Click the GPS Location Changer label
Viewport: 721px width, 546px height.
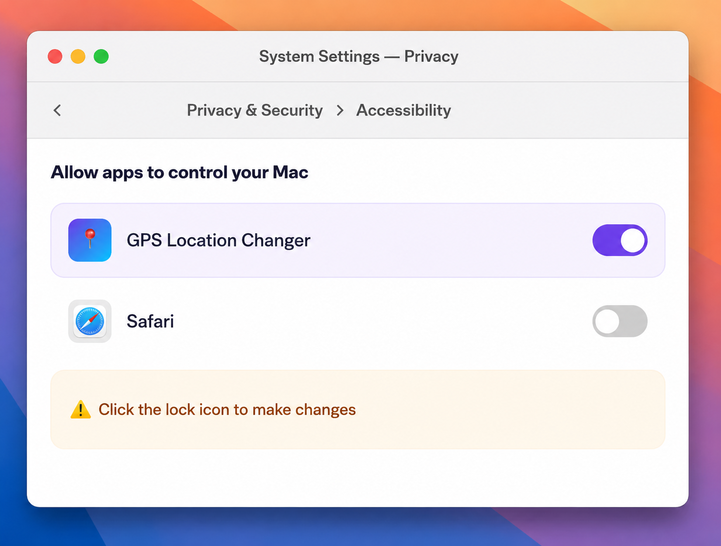click(x=218, y=240)
